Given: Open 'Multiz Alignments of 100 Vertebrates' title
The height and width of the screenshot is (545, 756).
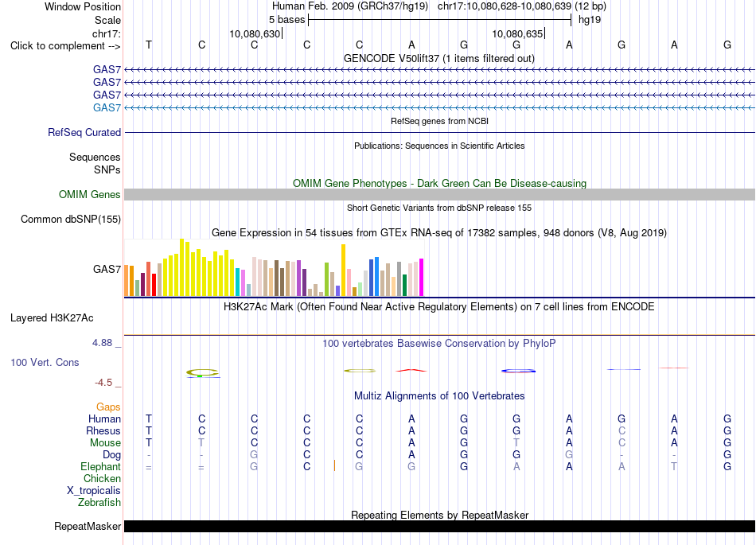Looking at the screenshot, I should [x=439, y=396].
